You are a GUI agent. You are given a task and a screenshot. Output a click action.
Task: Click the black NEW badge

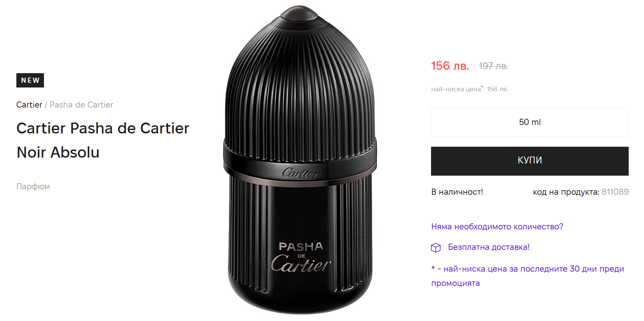[30, 80]
